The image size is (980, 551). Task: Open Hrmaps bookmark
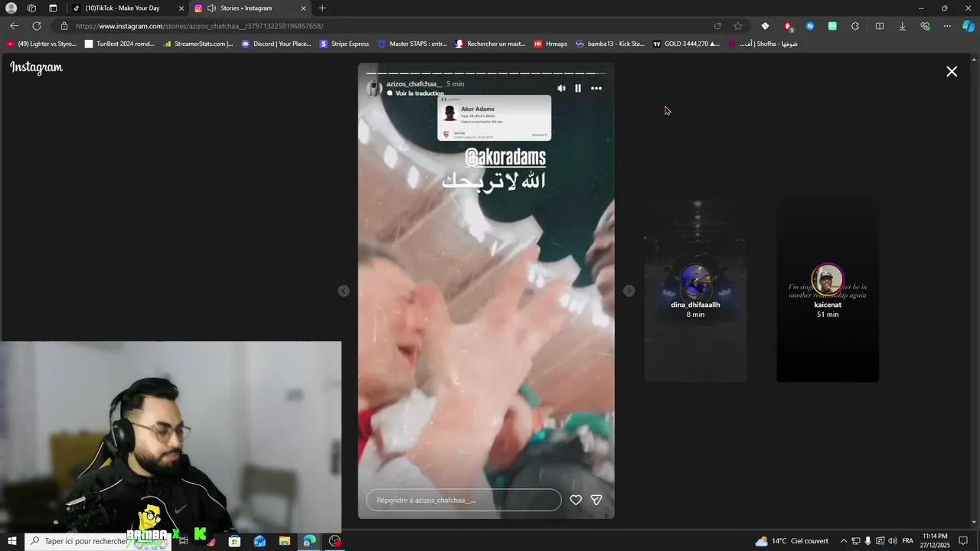pos(550,44)
